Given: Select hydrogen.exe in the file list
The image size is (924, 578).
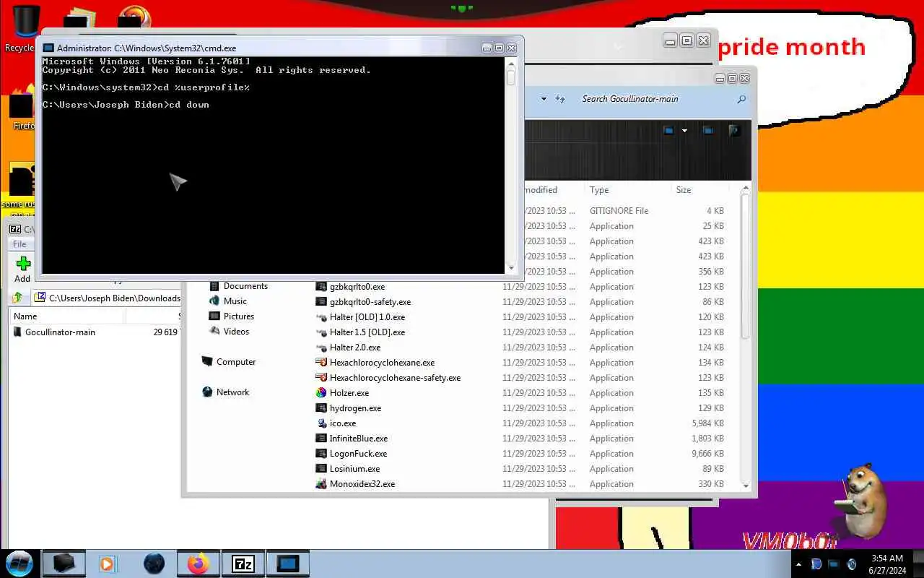Looking at the screenshot, I should point(355,408).
